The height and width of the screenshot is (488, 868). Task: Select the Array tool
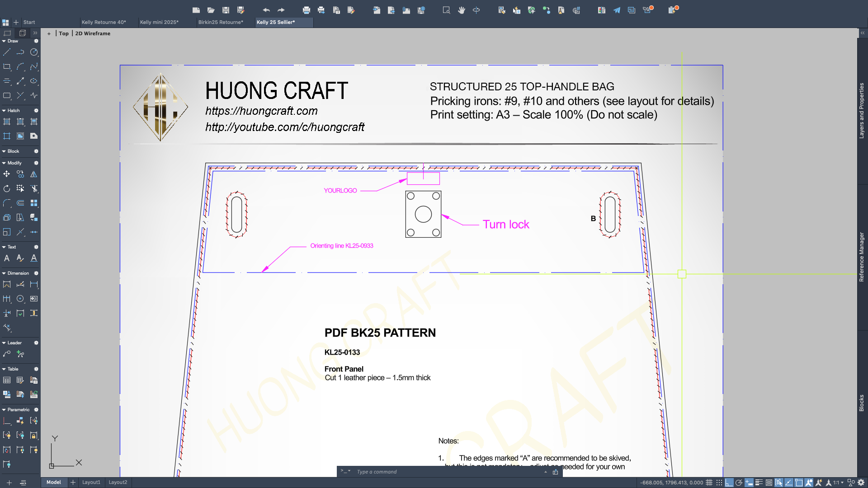(x=34, y=203)
